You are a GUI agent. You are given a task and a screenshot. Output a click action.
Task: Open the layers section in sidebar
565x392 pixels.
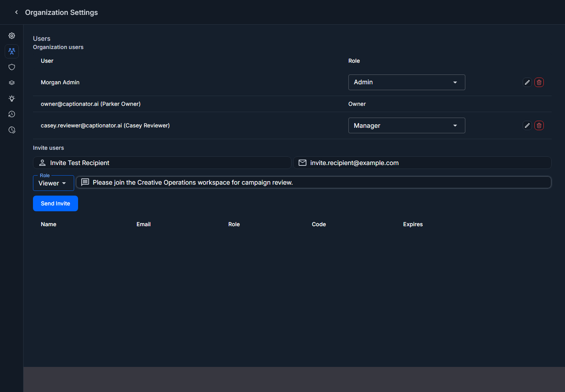tap(12, 83)
